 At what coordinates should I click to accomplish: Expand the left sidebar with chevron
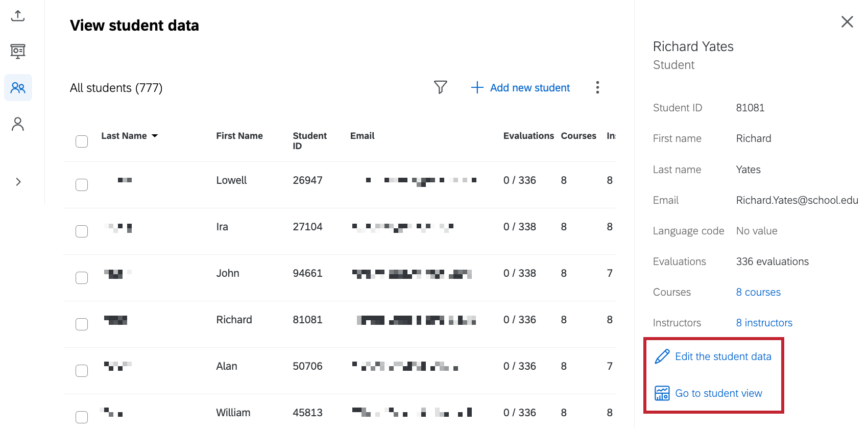[x=18, y=182]
